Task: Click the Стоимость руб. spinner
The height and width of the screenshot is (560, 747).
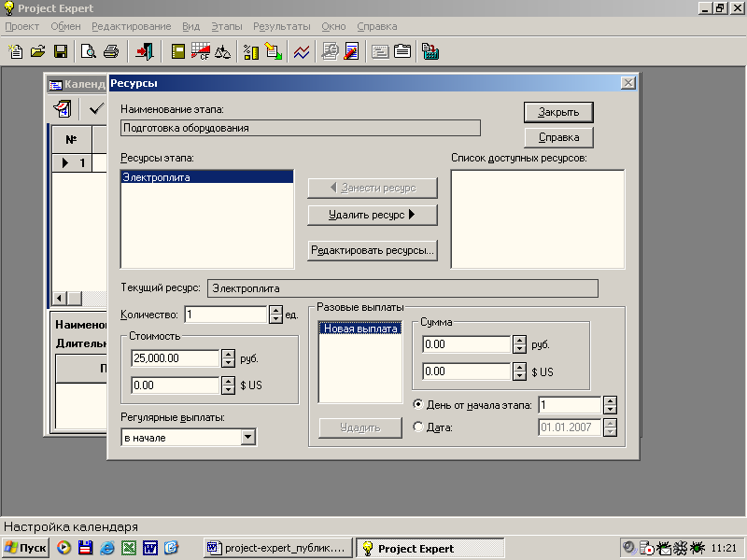Action: (228, 358)
